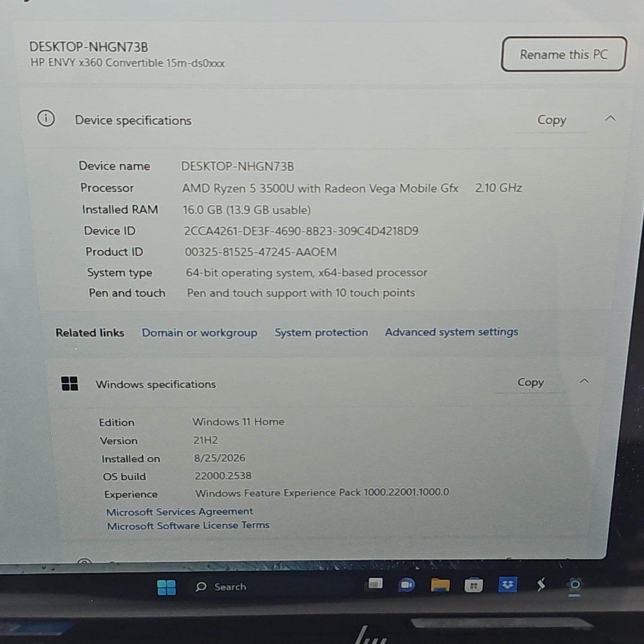
Task: Click the Device name row label
Action: click(114, 166)
